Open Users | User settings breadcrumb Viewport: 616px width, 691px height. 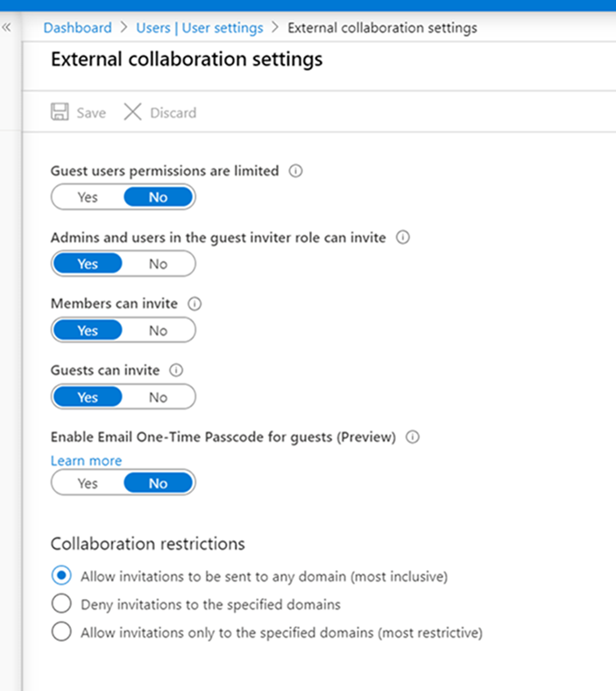point(200,28)
